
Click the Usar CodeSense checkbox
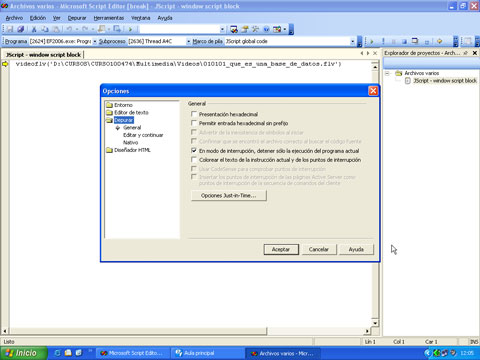(x=194, y=169)
